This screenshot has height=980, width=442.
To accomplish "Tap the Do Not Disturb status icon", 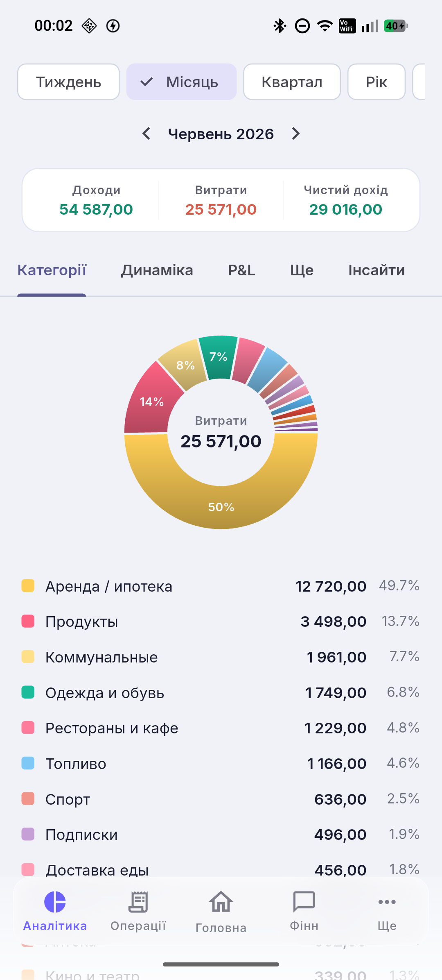I will pos(302,26).
